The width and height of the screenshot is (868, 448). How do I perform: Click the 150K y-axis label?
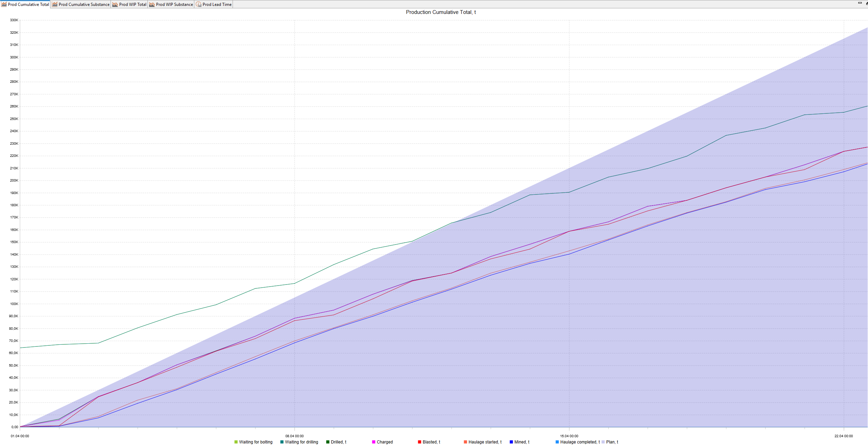(x=14, y=242)
